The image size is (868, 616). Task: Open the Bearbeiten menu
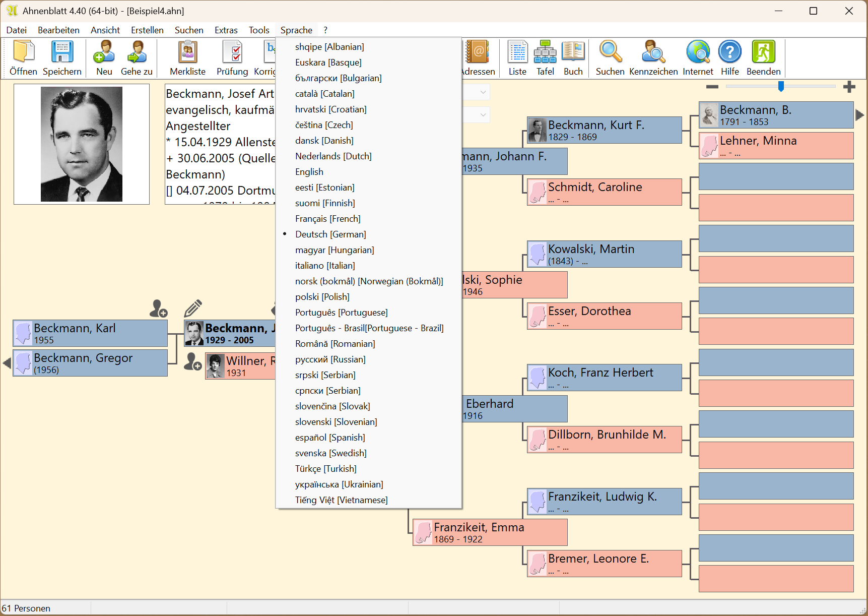pyautogui.click(x=58, y=30)
